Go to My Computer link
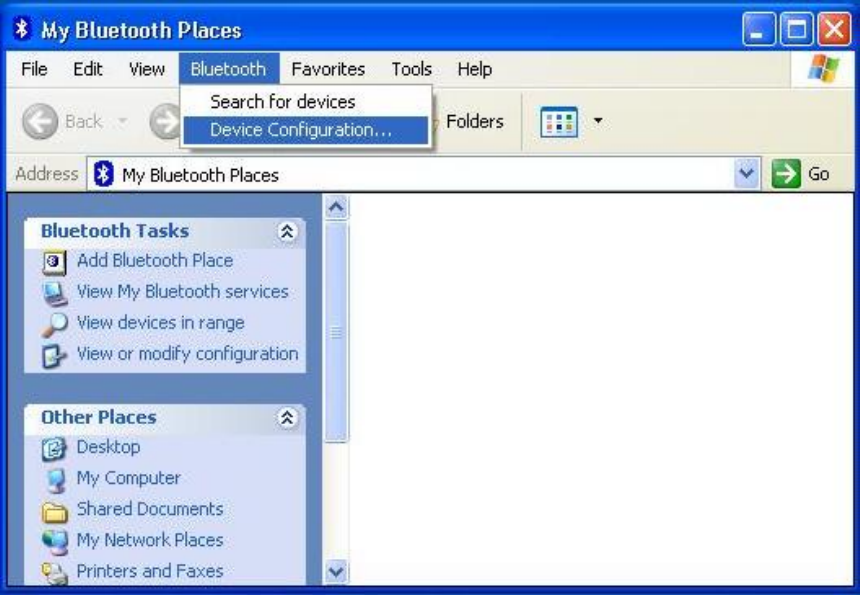The image size is (860, 595). tap(128, 478)
